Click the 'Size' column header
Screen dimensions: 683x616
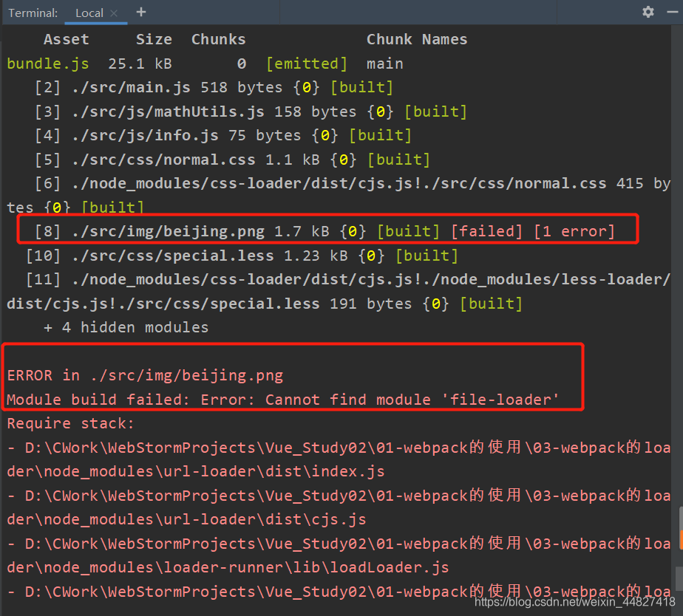(154, 40)
